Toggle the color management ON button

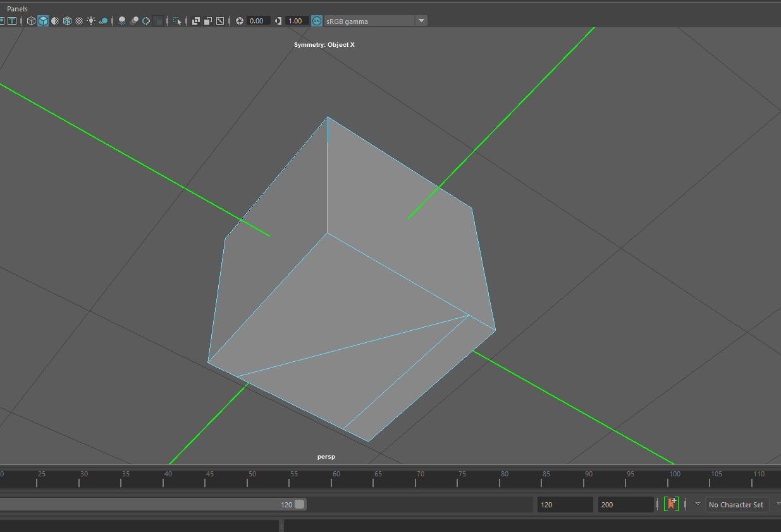pyautogui.click(x=317, y=21)
